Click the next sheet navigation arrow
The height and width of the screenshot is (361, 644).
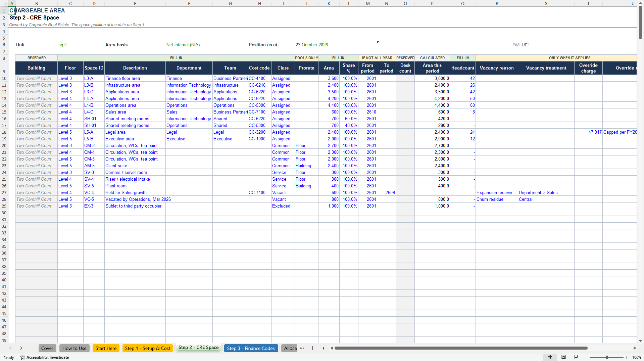pos(21,348)
